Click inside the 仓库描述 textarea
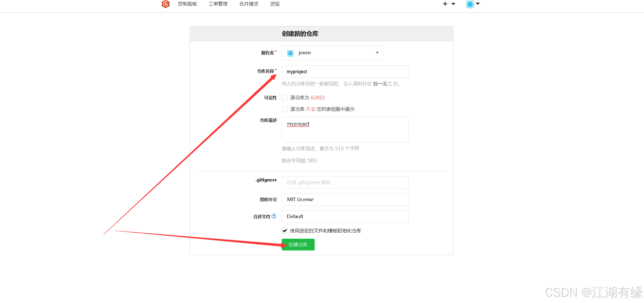Viewport: 644px width, 303px height. coord(345,129)
